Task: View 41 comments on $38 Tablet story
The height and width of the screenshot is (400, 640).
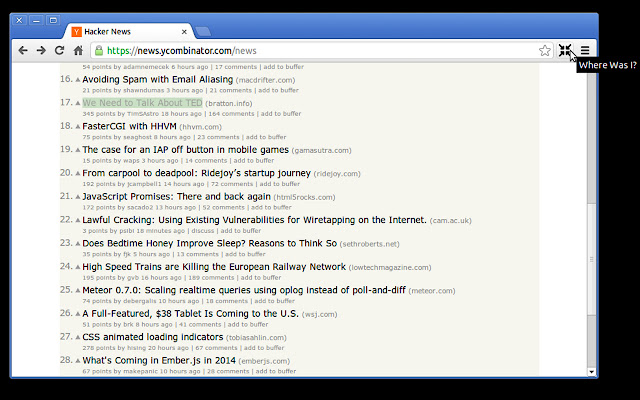Action: point(200,324)
